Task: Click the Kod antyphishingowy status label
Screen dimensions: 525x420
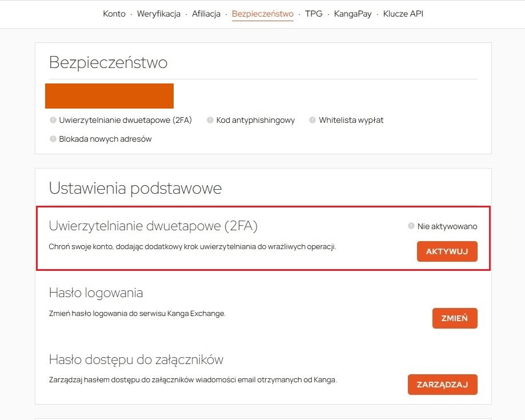Action: tap(255, 120)
